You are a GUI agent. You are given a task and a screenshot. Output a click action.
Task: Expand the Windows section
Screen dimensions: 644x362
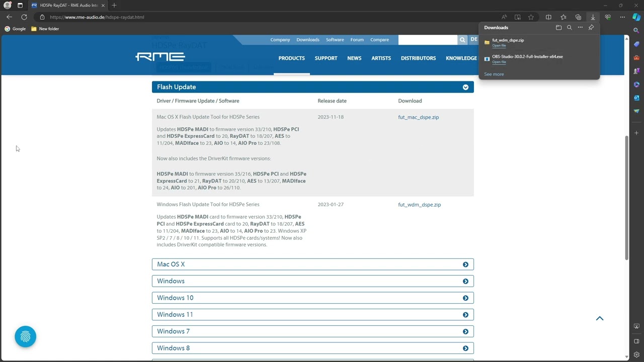[313, 281]
